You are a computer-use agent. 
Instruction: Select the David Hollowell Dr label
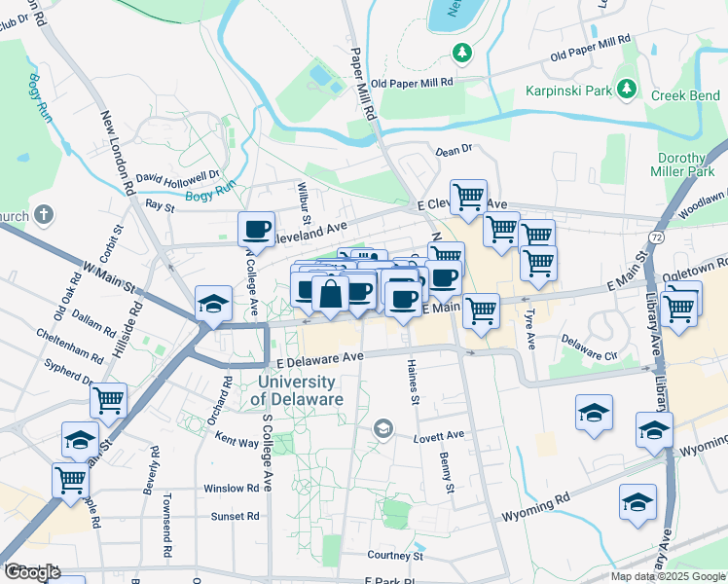[x=177, y=178]
